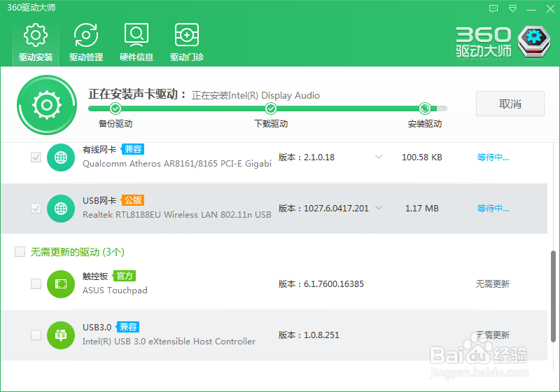Toggle the USB网卡 driver checkbox
560x392 pixels.
coord(36,208)
